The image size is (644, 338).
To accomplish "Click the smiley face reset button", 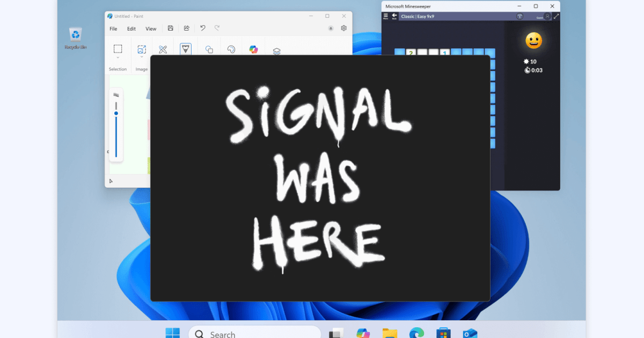I will pyautogui.click(x=533, y=41).
